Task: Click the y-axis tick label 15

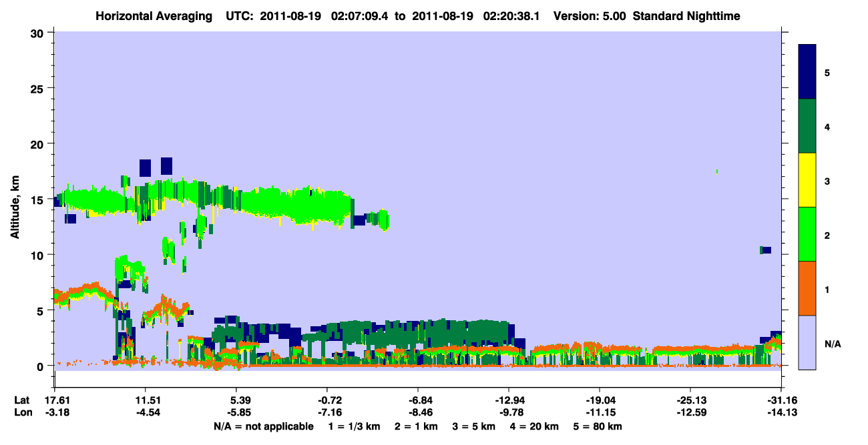Action: click(x=38, y=199)
